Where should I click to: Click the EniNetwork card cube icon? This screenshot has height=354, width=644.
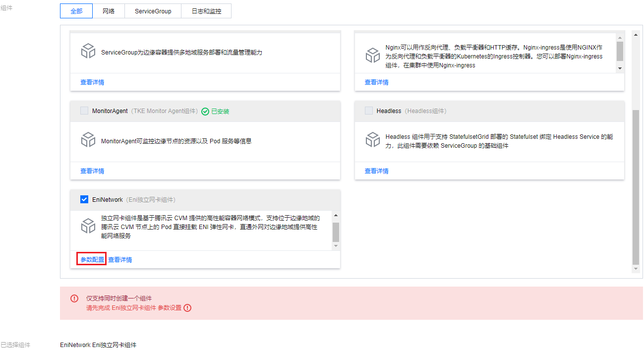88,226
